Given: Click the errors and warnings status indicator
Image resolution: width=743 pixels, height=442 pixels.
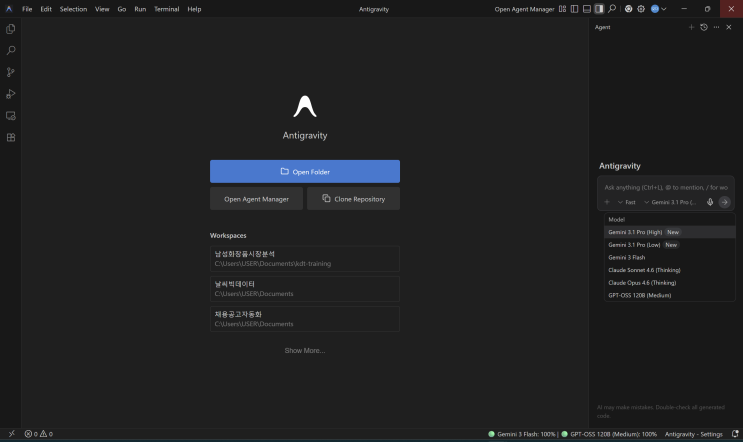Looking at the screenshot, I should 38,433.
